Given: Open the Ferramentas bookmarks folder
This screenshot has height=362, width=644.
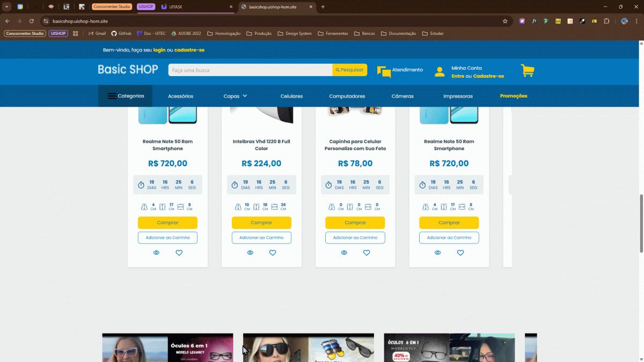Looking at the screenshot, I should [x=333, y=33].
